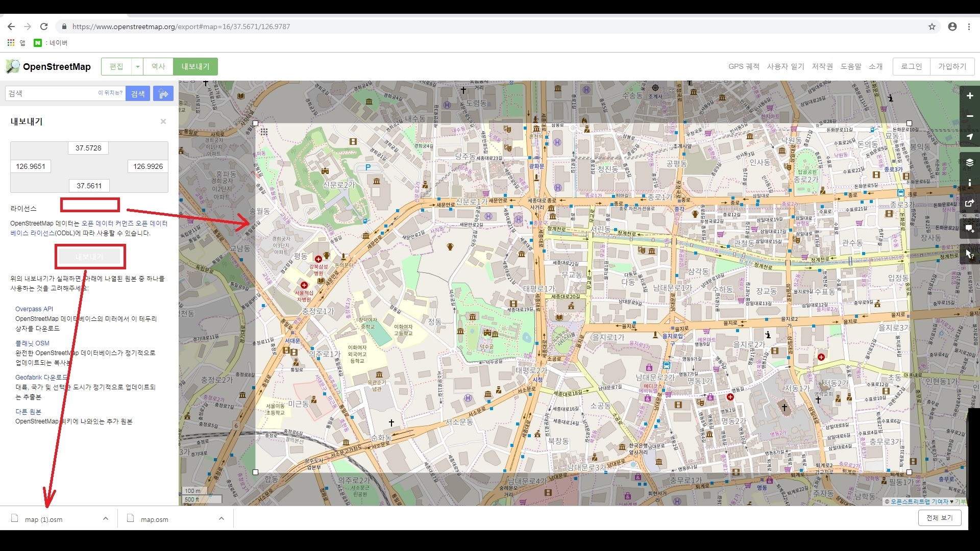Open the Copyright menu item
980x551 pixels.
coord(822,67)
